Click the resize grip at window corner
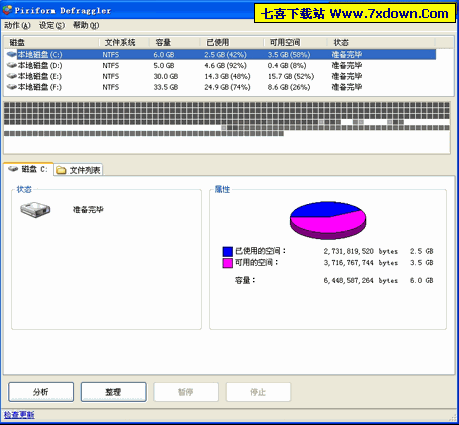The image size is (459, 425). pos(453,417)
